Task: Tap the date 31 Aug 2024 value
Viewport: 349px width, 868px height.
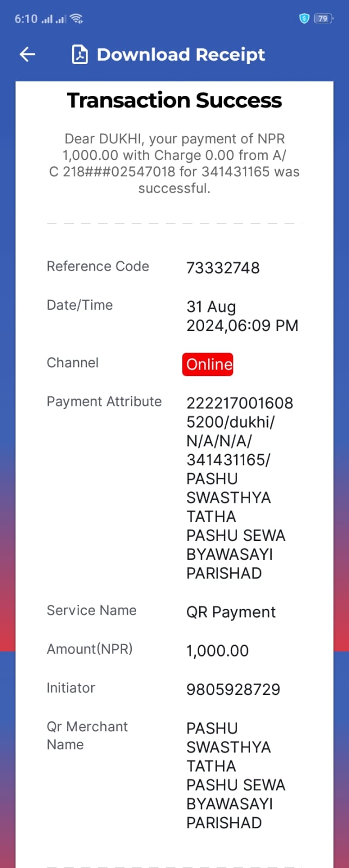Action: (x=243, y=316)
